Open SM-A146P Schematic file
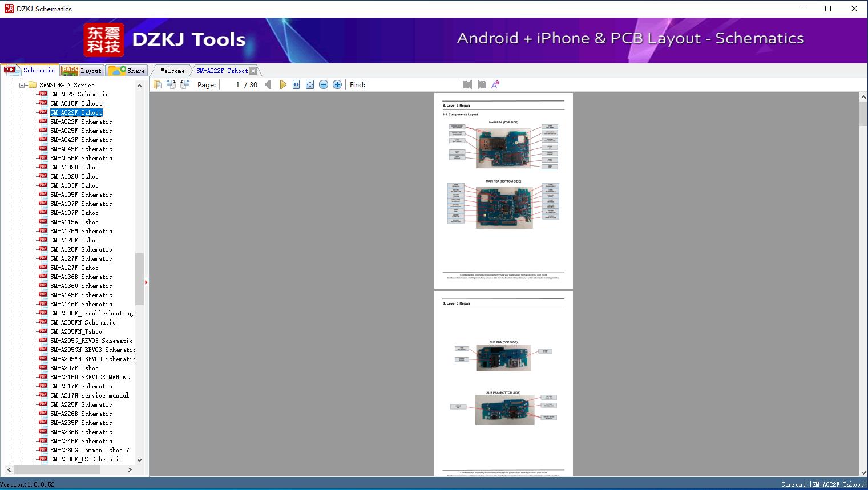Screen dimensions: 868x490 81,304
